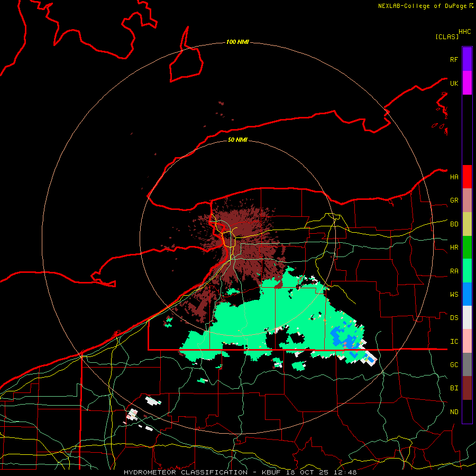The width and height of the screenshot is (476, 476).
Task: Click the HA red legend swatch
Action: (467, 177)
